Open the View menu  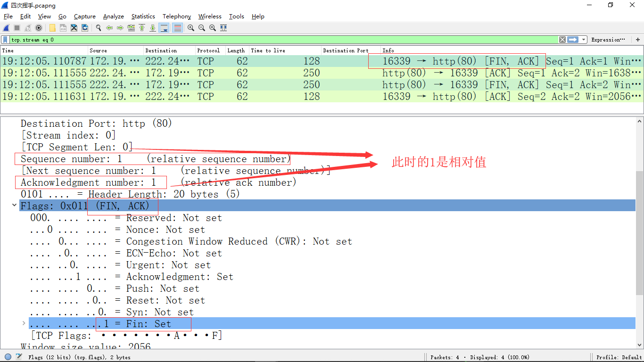[x=44, y=16]
